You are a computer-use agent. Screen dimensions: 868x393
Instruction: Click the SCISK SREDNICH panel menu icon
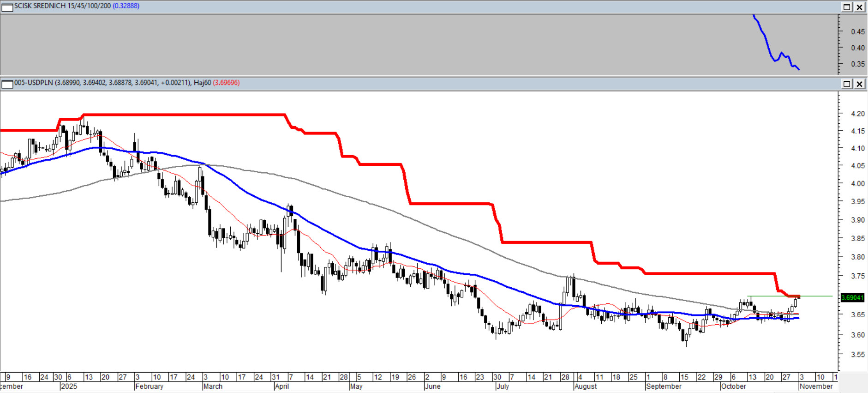[7, 7]
